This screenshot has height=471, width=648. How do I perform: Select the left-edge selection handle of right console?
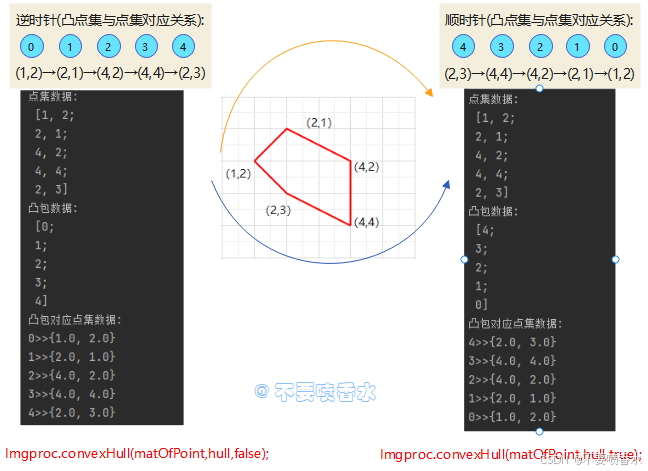[464, 259]
